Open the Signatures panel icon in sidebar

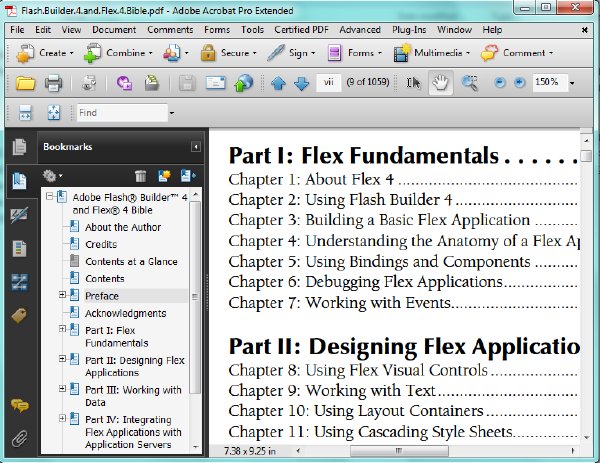19,215
